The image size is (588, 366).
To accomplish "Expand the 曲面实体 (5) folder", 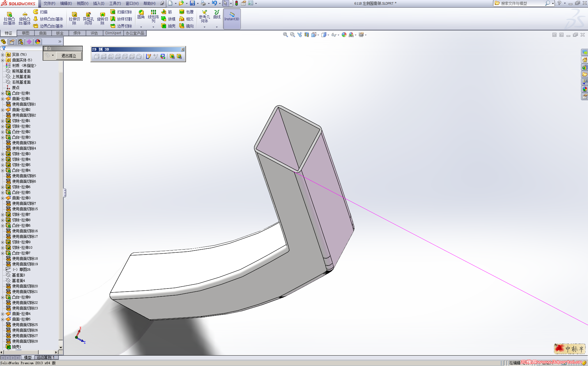I will [x=3, y=60].
